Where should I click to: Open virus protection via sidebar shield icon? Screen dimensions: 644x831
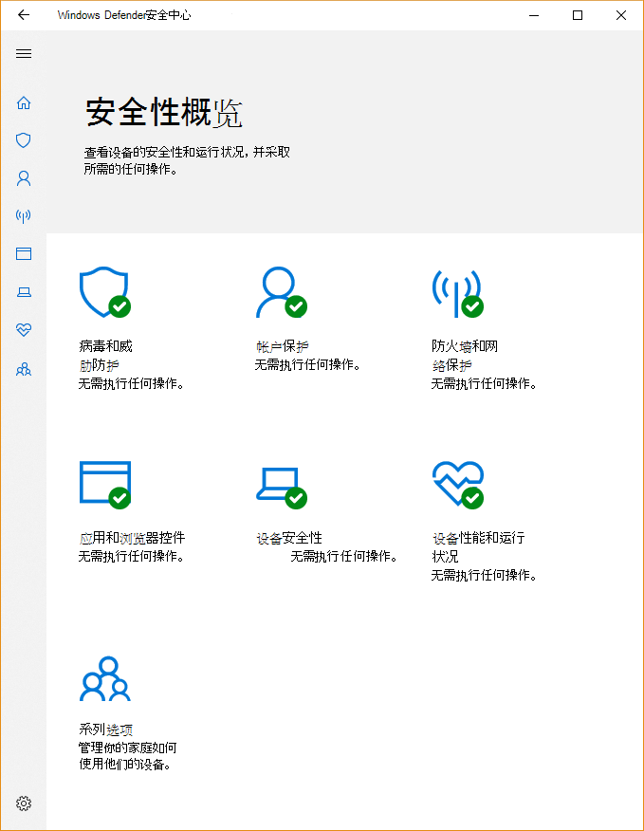[x=24, y=140]
